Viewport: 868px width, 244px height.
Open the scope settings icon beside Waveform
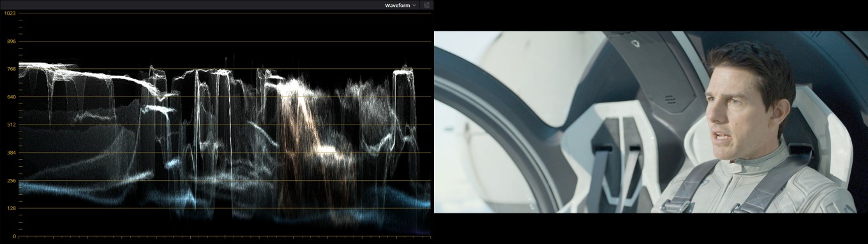click(427, 5)
